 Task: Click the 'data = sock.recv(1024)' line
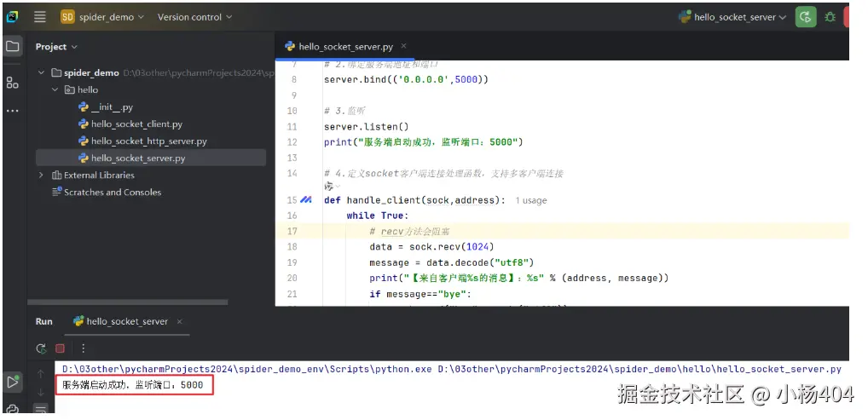point(431,247)
